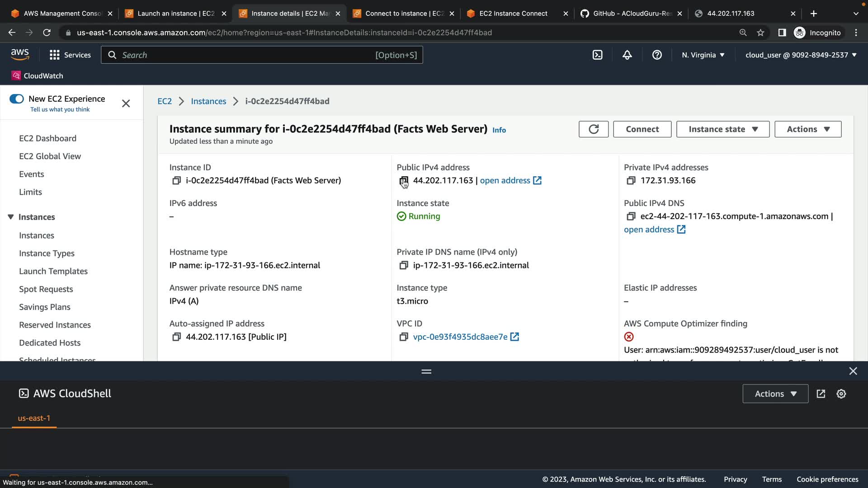Screen dimensions: 868x488
Task: Copy the private IPv4 address 172.31.93.166
Action: coord(631,181)
